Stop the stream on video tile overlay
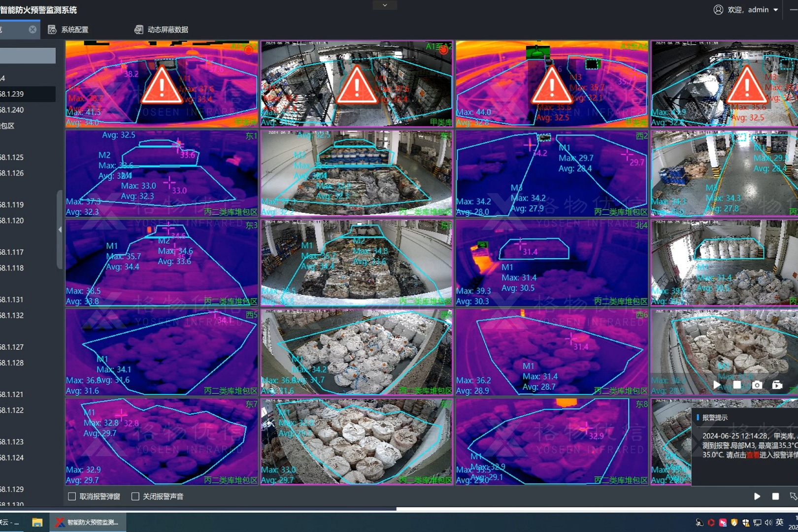Screen dimensions: 798x532 pyautogui.click(x=737, y=385)
